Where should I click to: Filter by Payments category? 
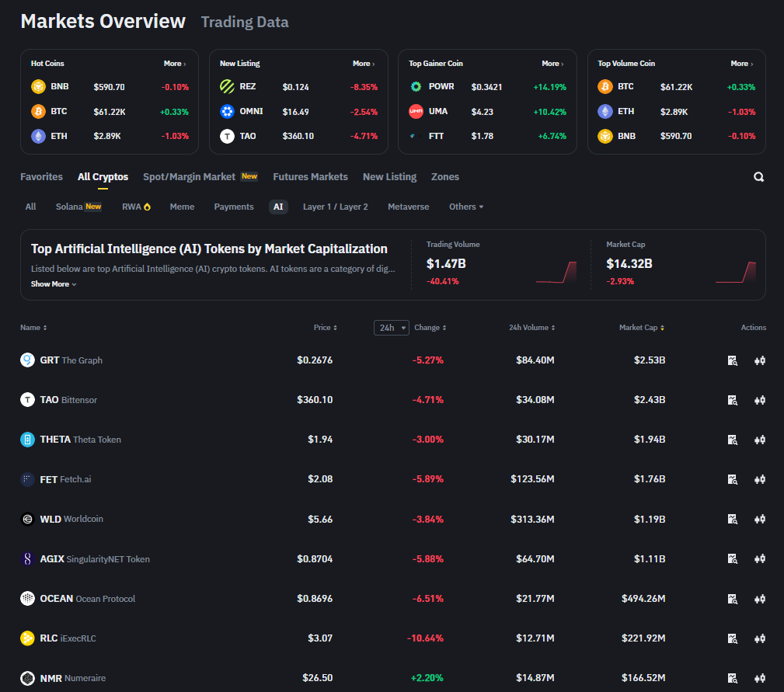point(234,207)
